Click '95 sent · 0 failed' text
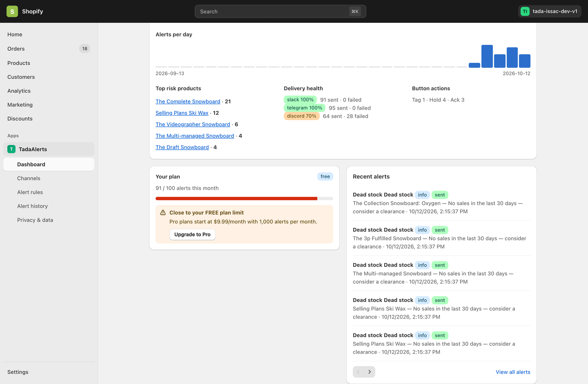 pyautogui.click(x=350, y=108)
